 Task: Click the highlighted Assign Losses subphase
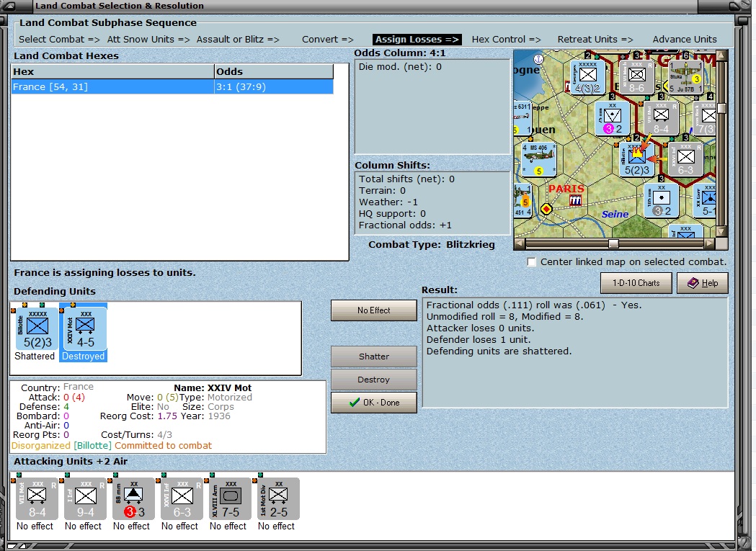(x=417, y=40)
